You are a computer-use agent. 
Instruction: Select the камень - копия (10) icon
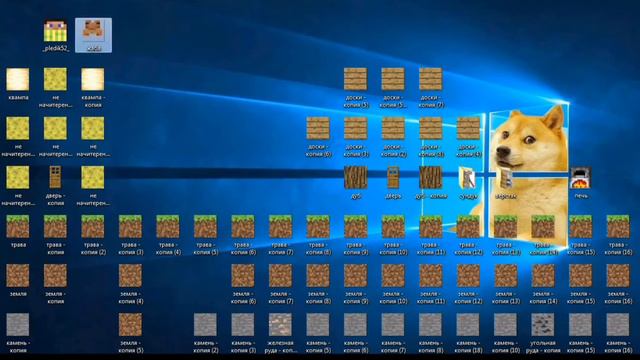[x=506, y=324]
